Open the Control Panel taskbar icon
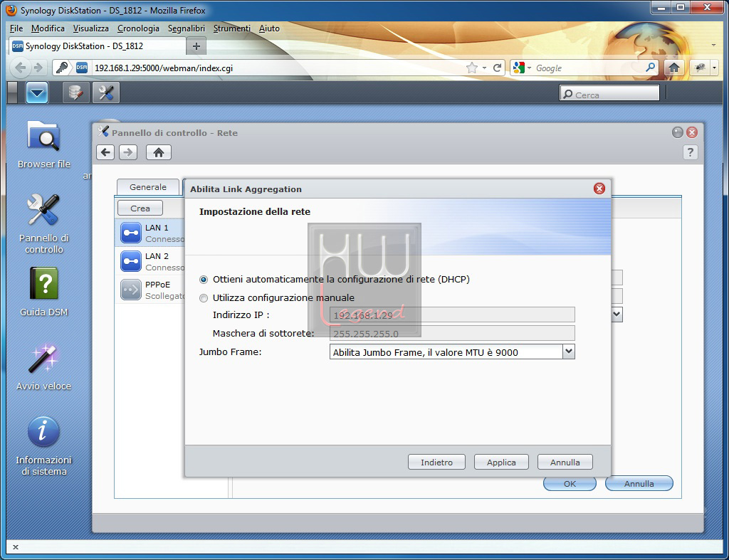Viewport: 729px width, 560px height. click(106, 93)
